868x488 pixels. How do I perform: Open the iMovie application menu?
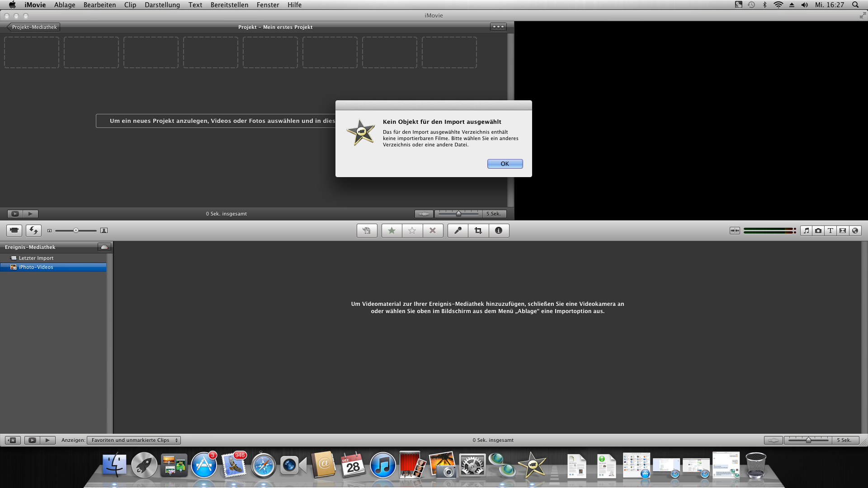[35, 5]
